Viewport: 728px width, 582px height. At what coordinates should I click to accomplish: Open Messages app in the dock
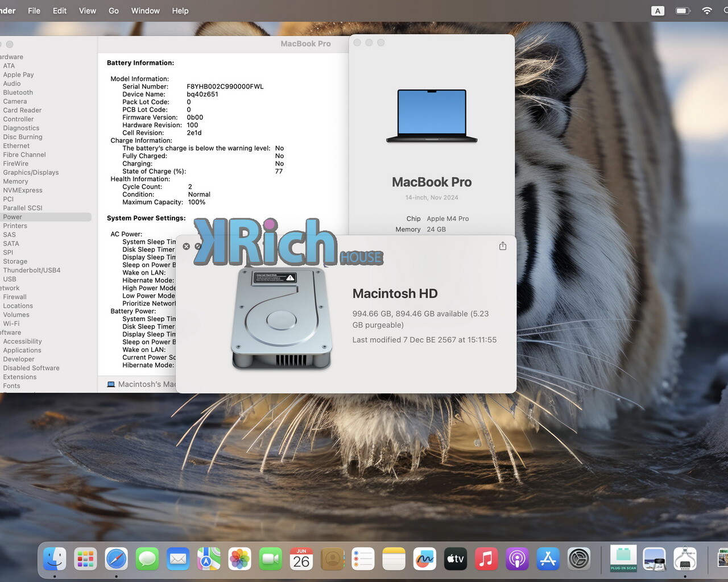click(x=147, y=559)
